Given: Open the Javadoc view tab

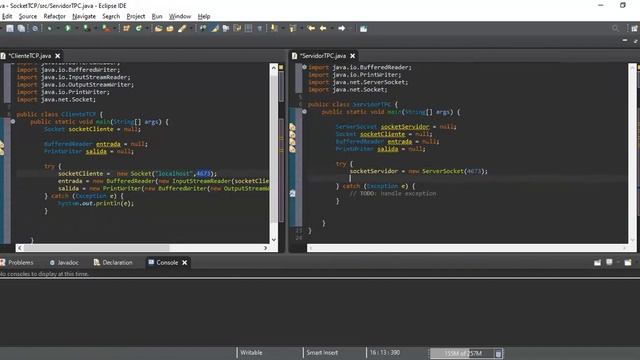Looking at the screenshot, I should (x=64, y=262).
